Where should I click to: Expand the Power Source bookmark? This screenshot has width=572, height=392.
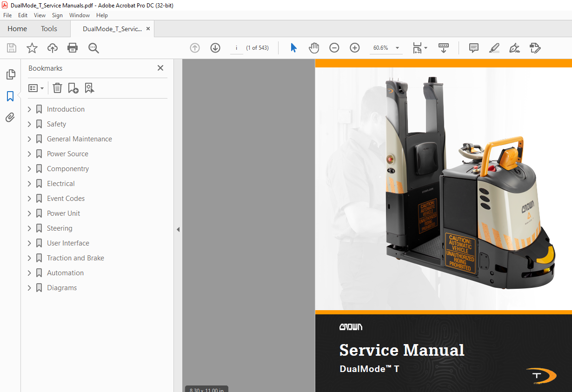click(29, 154)
